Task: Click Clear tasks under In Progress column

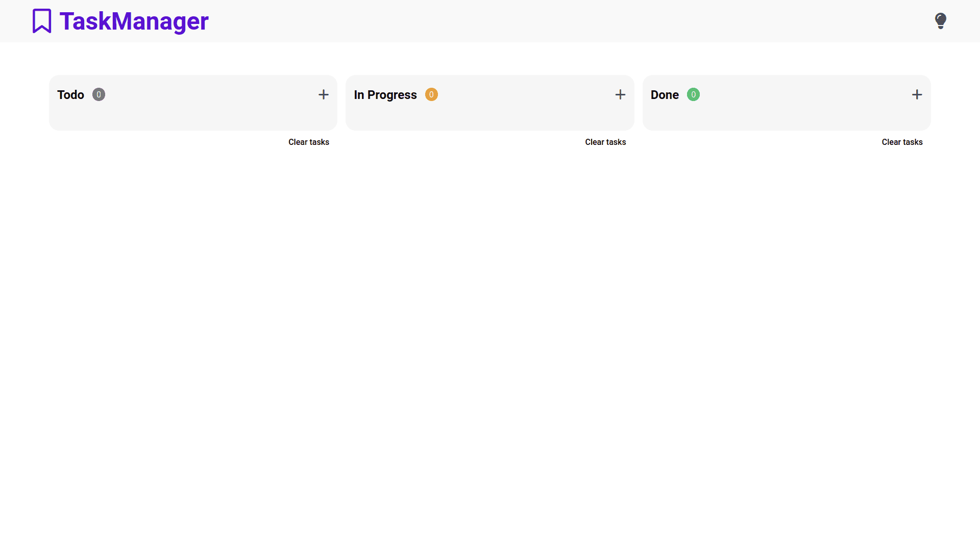Action: [x=604, y=141]
